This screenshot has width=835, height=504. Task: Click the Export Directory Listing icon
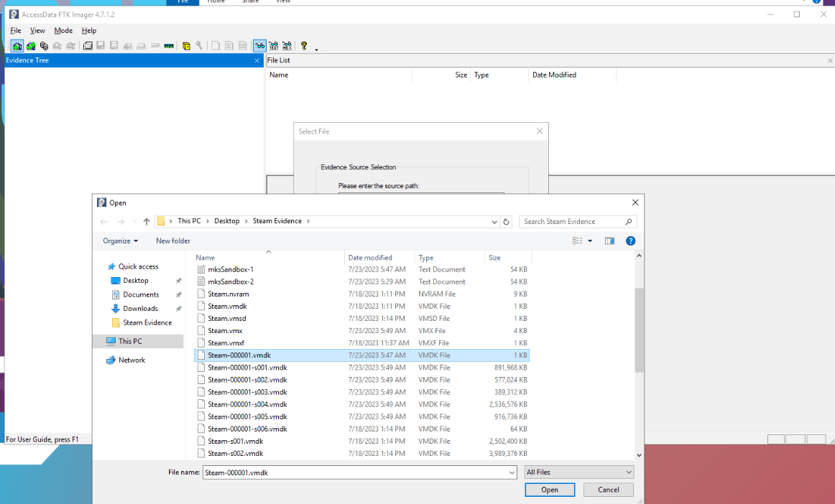pos(243,46)
